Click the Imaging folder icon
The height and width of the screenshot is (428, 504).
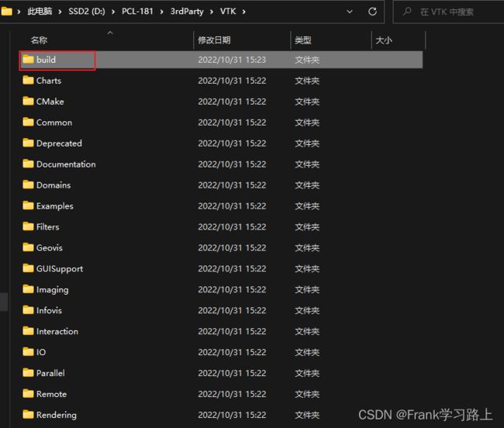coord(28,289)
